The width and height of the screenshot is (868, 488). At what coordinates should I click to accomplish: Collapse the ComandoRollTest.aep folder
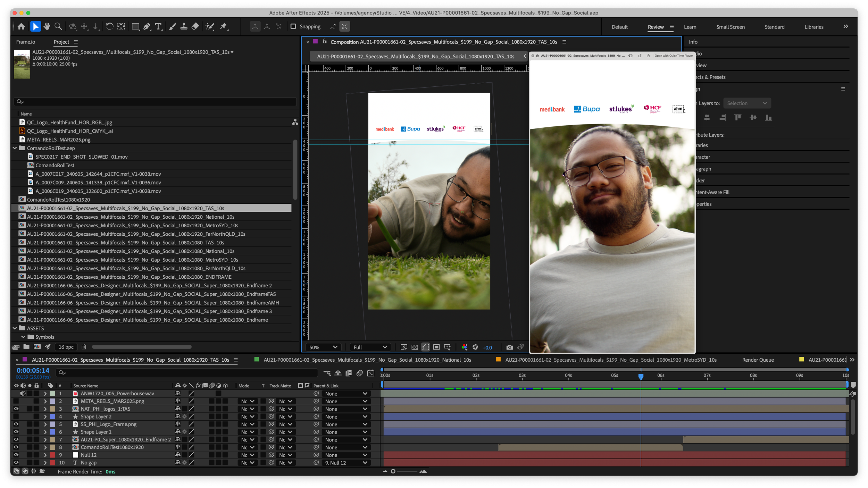(x=15, y=148)
